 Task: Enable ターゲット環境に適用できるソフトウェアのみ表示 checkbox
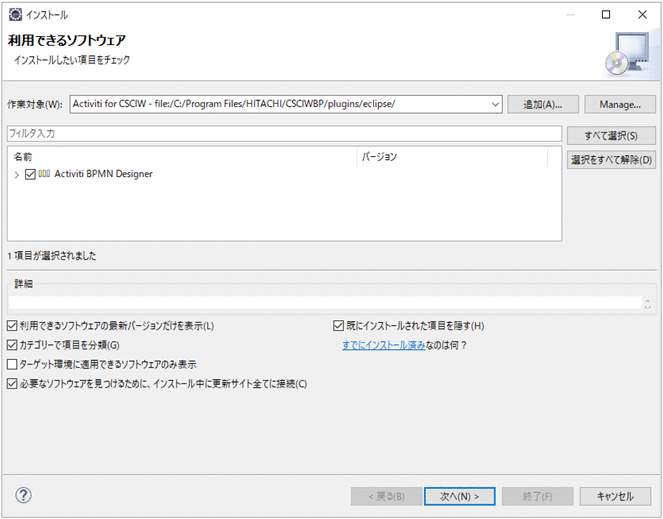tap(12, 364)
